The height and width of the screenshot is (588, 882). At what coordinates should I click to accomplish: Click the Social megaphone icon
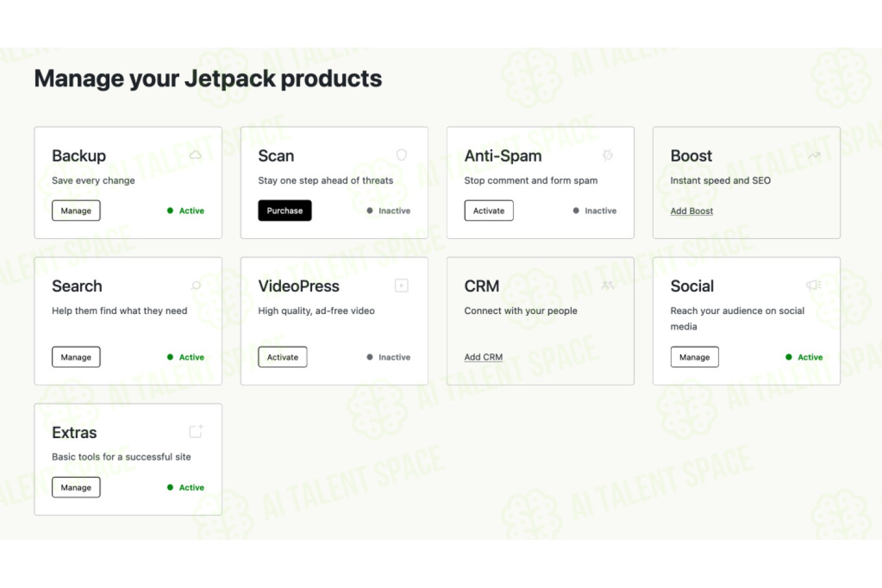814,285
